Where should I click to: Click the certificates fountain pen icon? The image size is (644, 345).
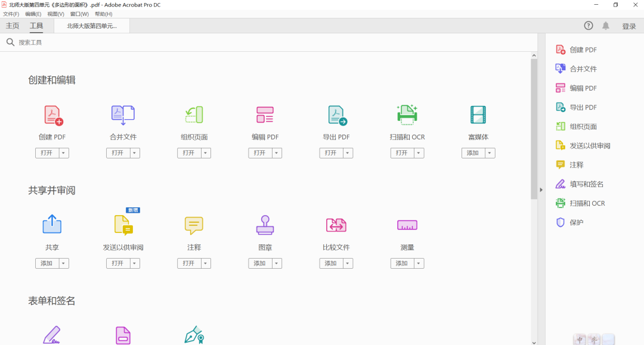pyautogui.click(x=194, y=335)
